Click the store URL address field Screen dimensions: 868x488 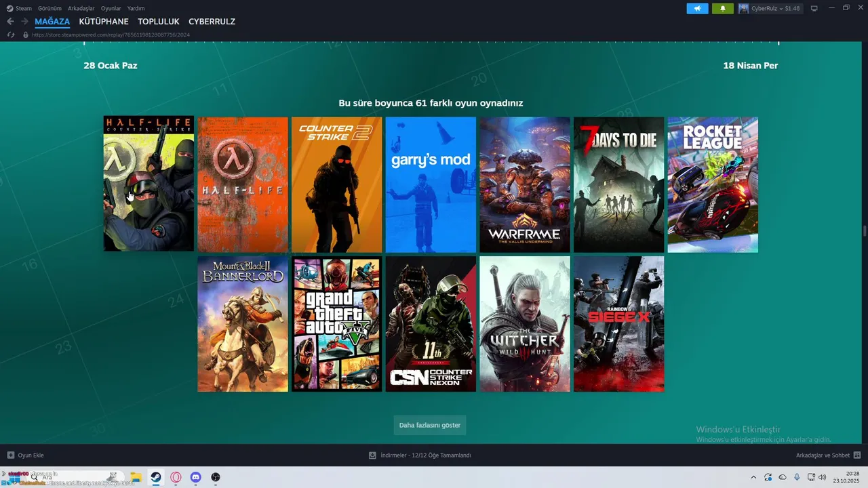[111, 35]
